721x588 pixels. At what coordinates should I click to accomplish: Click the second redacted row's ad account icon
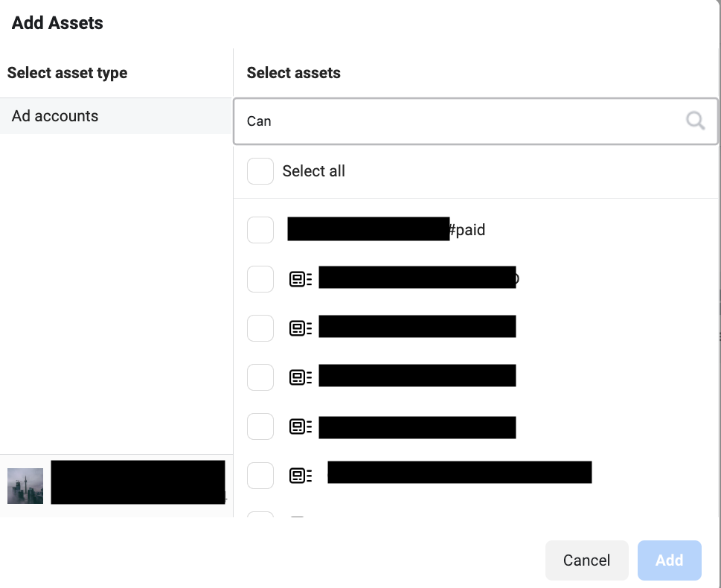(x=301, y=328)
